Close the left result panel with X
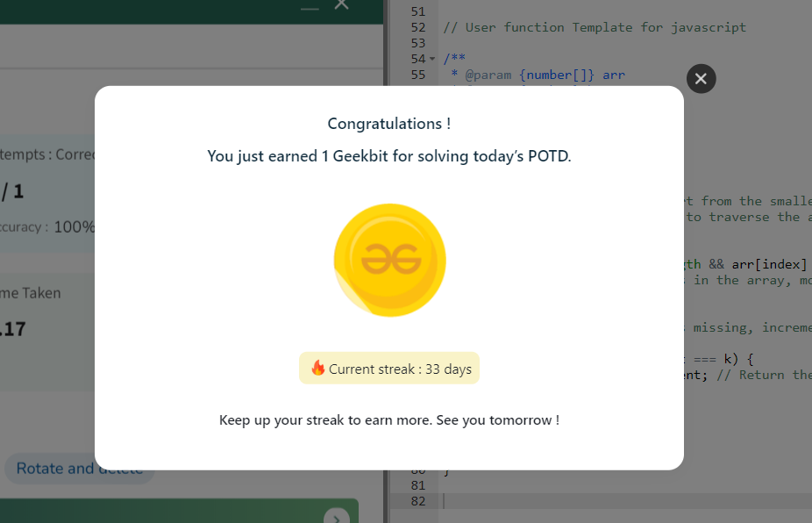The height and width of the screenshot is (523, 812). (342, 4)
